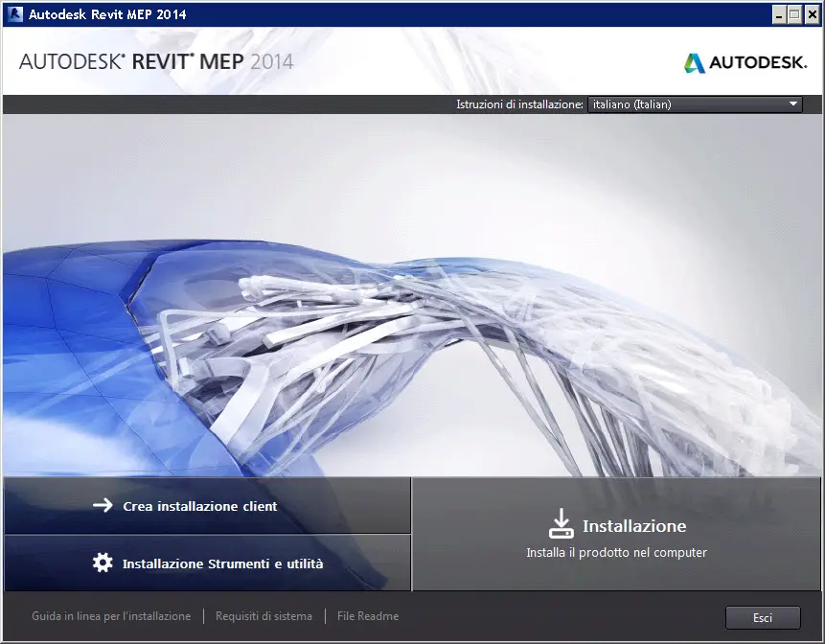Open the installation language dropdown
Screen dimensions: 825x644
point(695,104)
